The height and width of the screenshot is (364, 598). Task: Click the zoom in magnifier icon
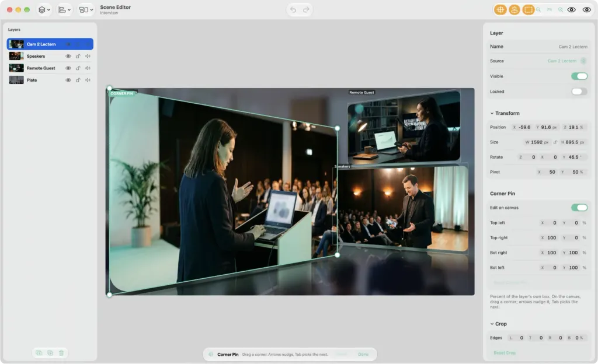point(560,10)
